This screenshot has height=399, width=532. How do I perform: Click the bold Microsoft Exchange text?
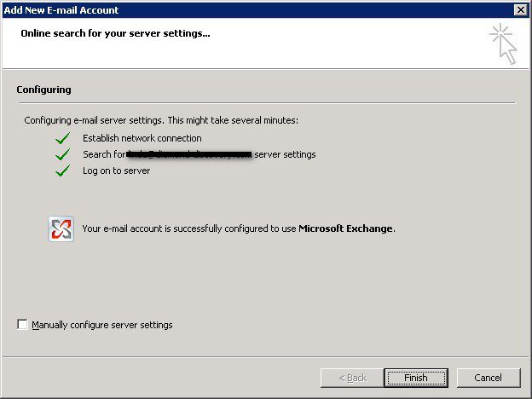click(x=345, y=228)
